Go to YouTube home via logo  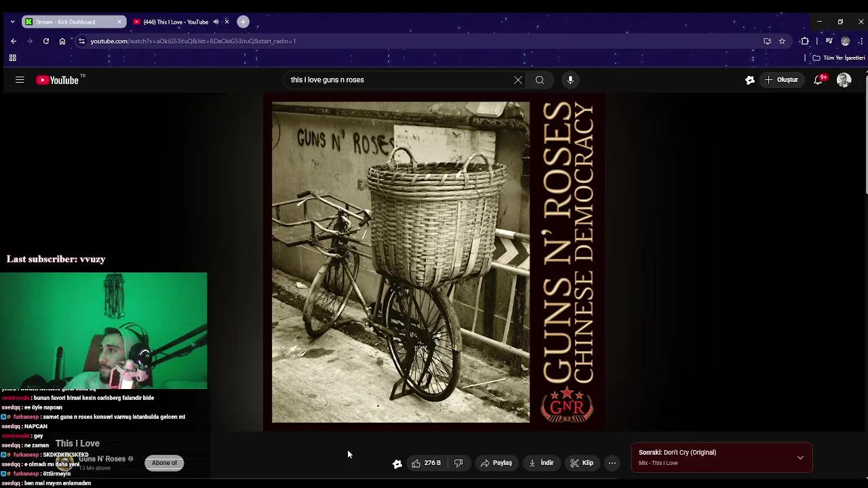(x=58, y=80)
